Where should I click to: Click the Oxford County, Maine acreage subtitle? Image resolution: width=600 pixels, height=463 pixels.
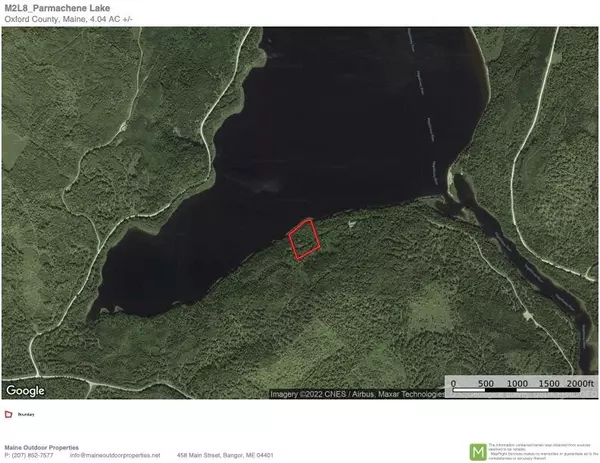point(68,19)
